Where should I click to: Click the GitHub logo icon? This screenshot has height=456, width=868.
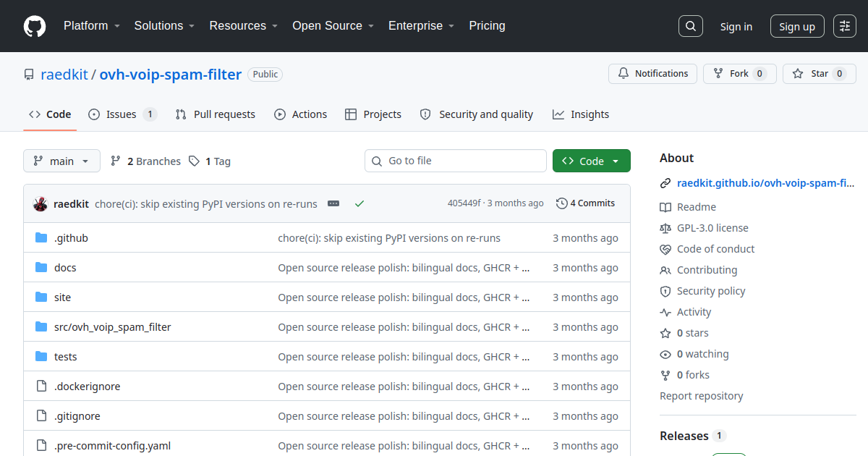pos(35,26)
